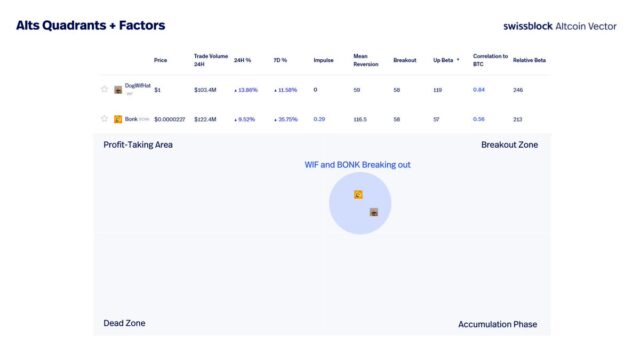
Task: Sort by the Up Beta column arrow
Action: [458, 60]
